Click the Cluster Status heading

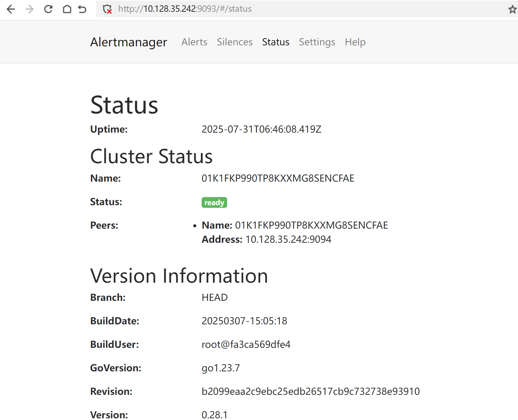[x=151, y=156]
